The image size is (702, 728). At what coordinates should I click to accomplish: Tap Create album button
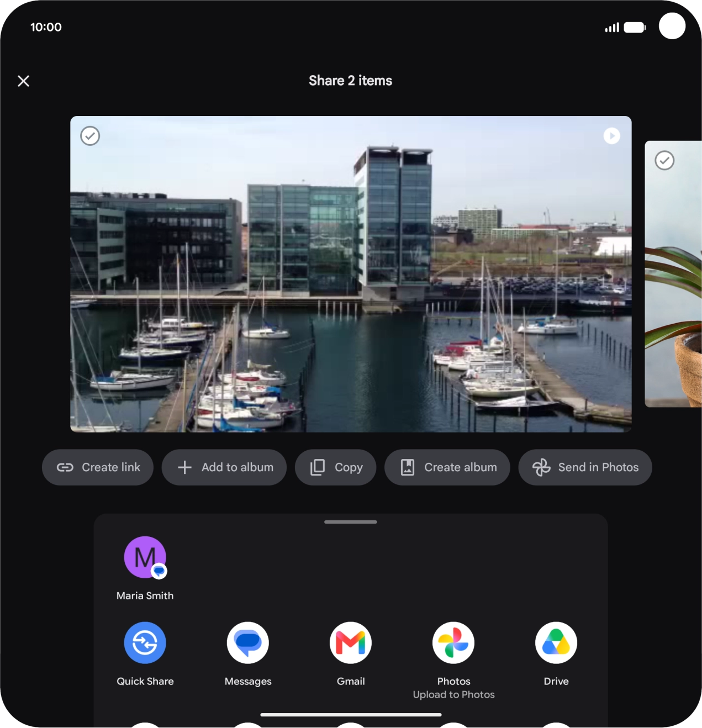click(447, 467)
